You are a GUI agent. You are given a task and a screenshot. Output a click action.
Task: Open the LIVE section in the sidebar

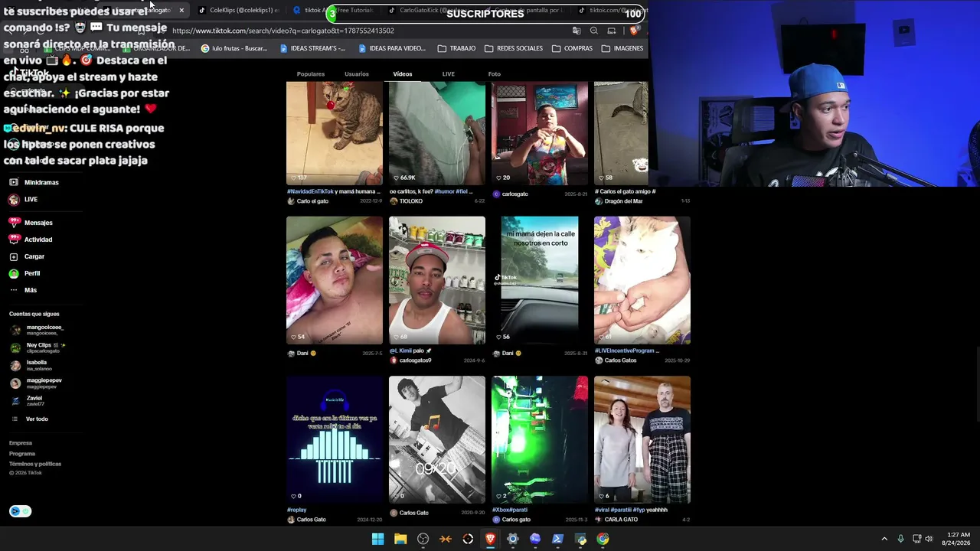point(23,200)
